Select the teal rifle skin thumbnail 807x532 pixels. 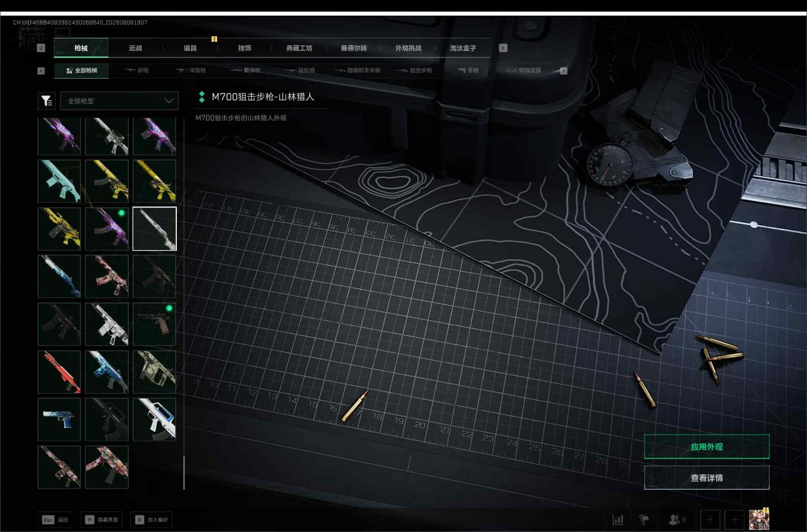coord(59,181)
